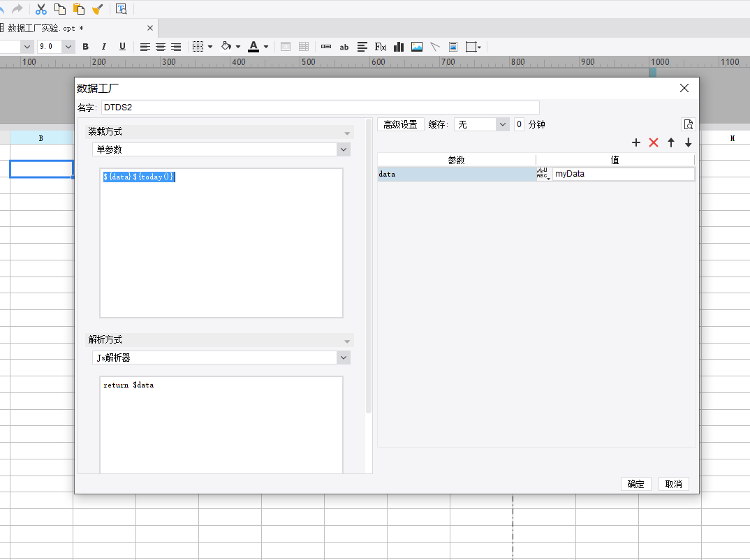750x560 pixels.
Task: Click the 确定 button
Action: [635, 484]
